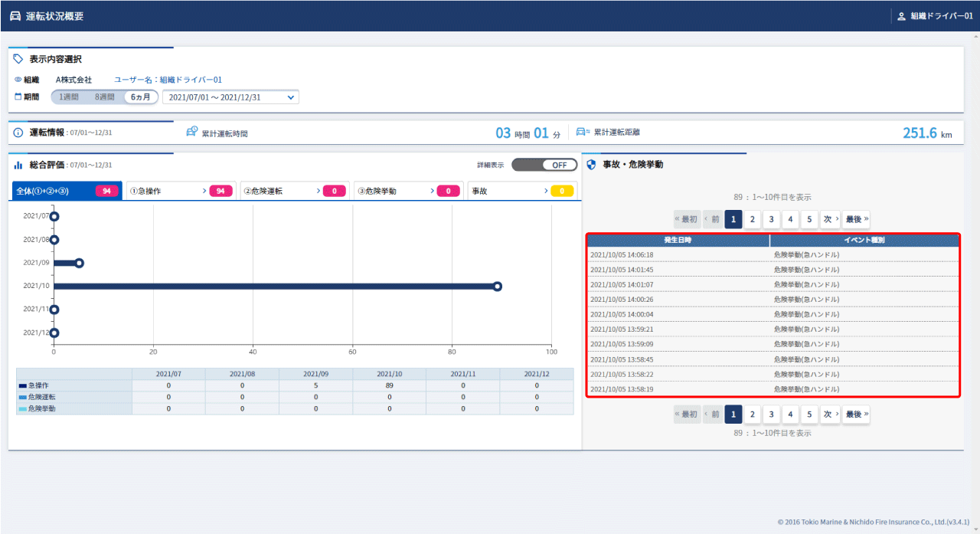Click the tag icon beside 表示内容選択
The image size is (980, 534).
[18, 59]
